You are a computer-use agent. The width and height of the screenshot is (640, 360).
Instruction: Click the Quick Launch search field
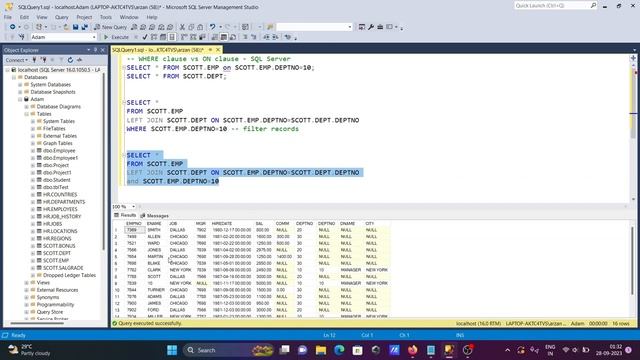point(551,5)
